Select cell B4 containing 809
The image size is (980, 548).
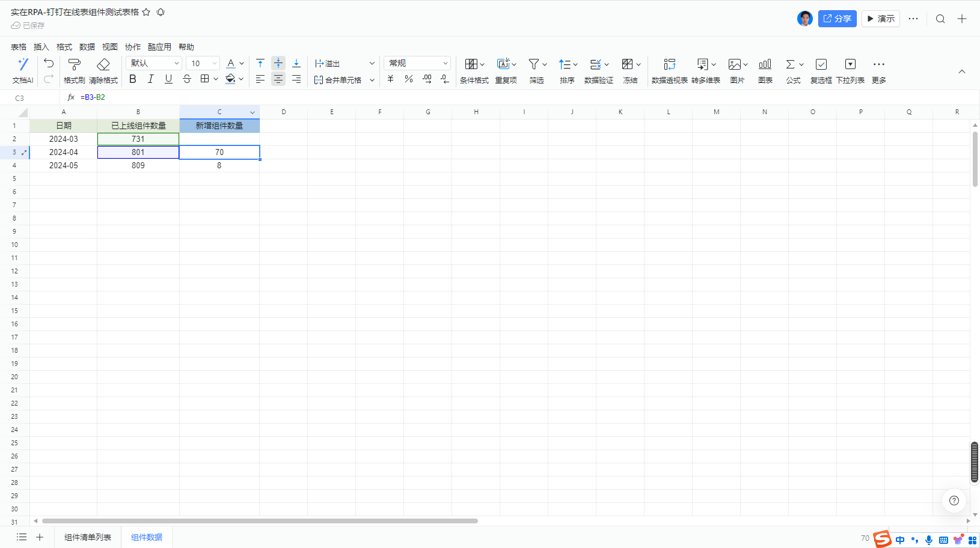click(138, 165)
